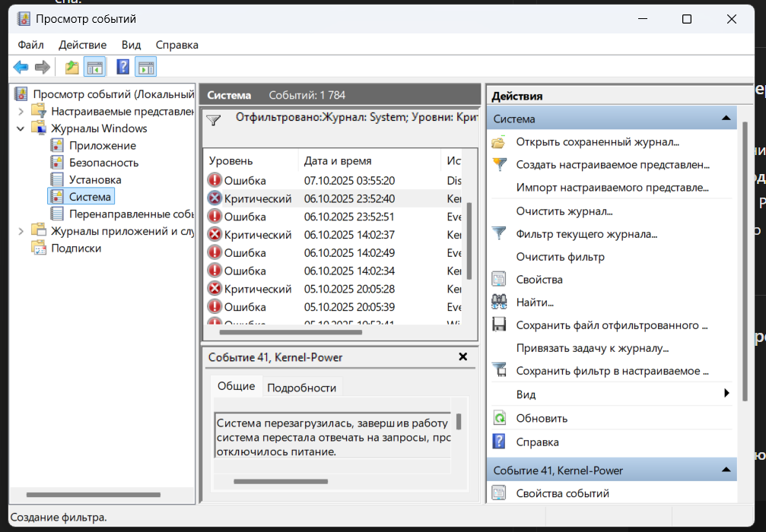Select the Ошибка 05.10.2025 20:05:39 row
Viewport: 766px width, 532px height.
pyautogui.click(x=333, y=307)
